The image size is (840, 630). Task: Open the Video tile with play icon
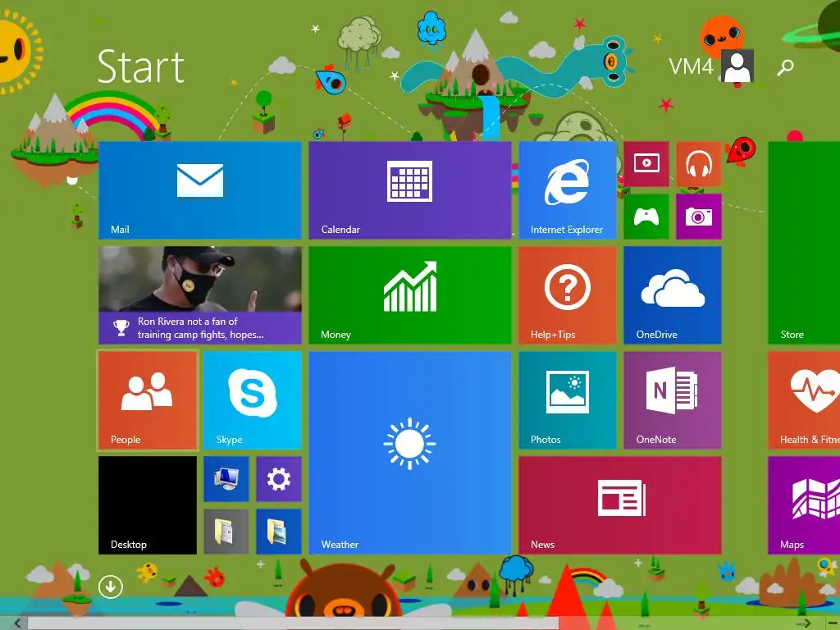point(646,164)
